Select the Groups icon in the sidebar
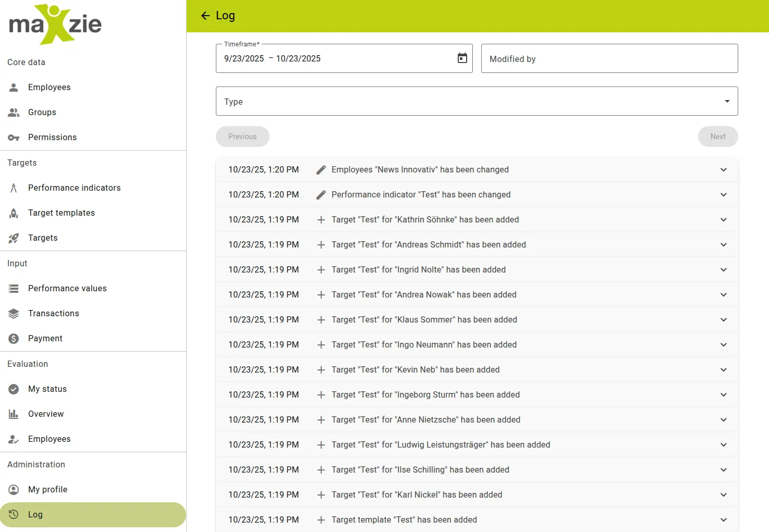 pyautogui.click(x=14, y=112)
